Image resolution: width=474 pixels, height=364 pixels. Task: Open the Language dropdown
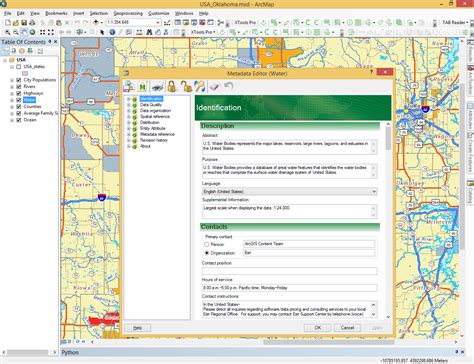pos(374,192)
